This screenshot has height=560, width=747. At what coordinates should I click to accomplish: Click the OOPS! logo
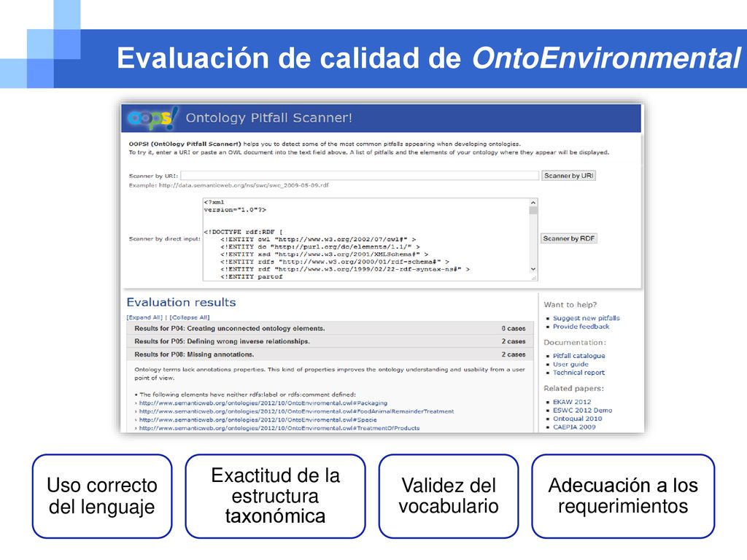(152, 118)
